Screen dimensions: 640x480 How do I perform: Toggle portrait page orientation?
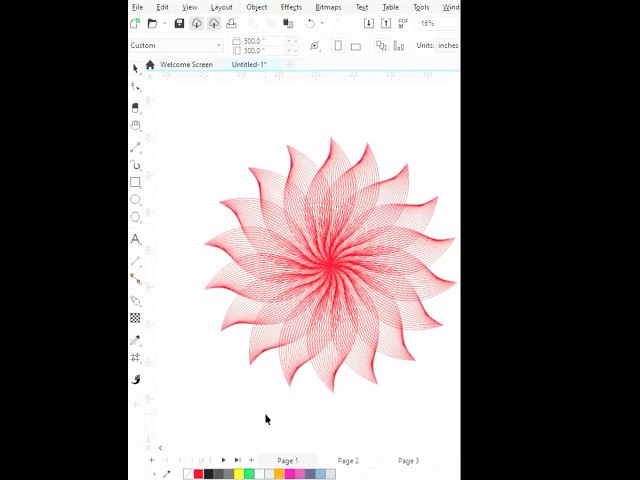pos(338,45)
